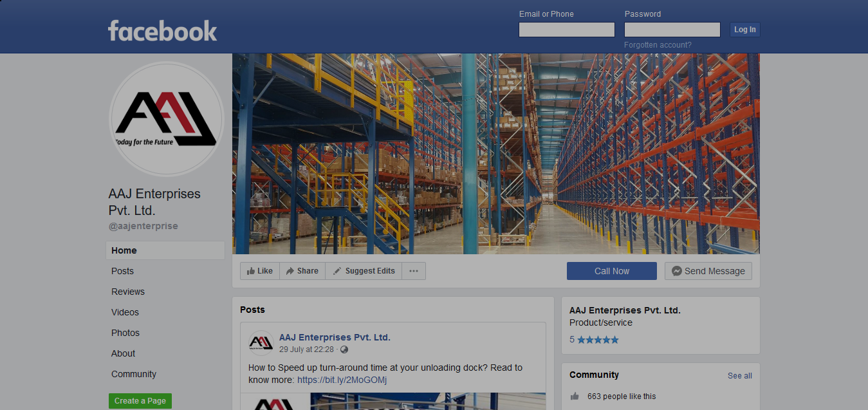
Task: Go to Reviews in the sidebar
Action: click(128, 292)
